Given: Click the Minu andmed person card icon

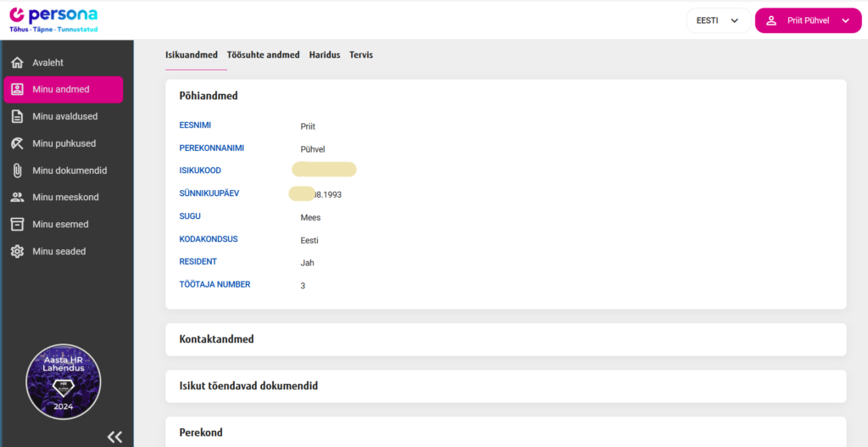Looking at the screenshot, I should 17,90.
